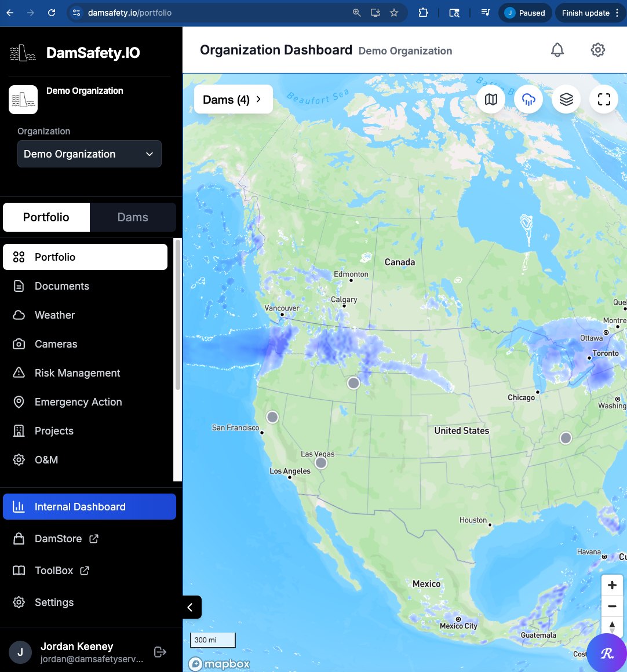
Task: Toggle the precipitation radar overlay on the map
Action: 528,99
